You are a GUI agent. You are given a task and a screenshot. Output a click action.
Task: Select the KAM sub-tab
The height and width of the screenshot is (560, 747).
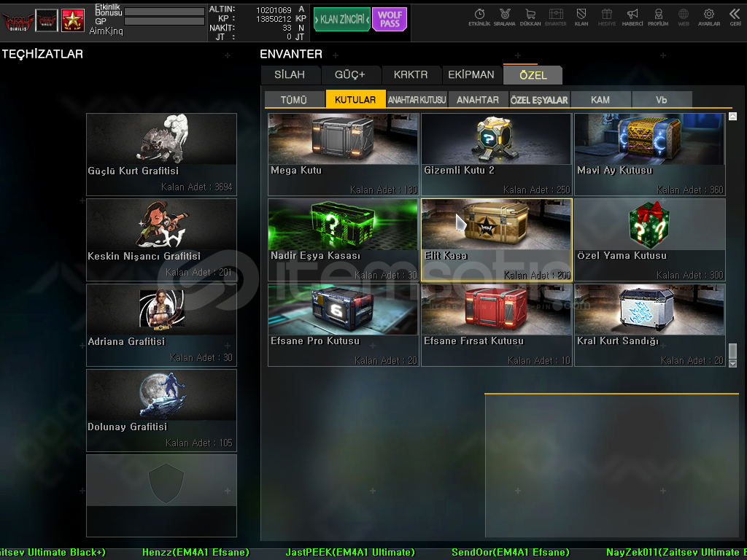coord(600,99)
